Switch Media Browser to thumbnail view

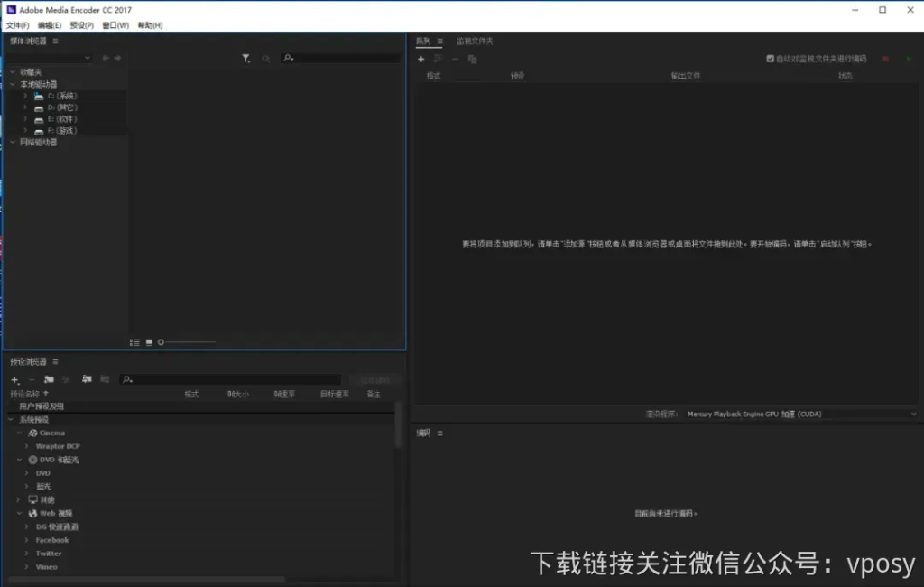149,342
